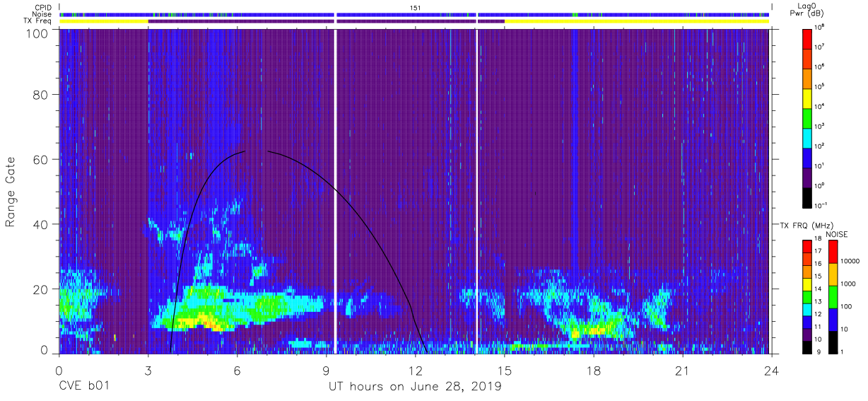The image size is (868, 401).
Task: Click the yellow-red echo patch near 18 UT
Action: click(x=590, y=330)
